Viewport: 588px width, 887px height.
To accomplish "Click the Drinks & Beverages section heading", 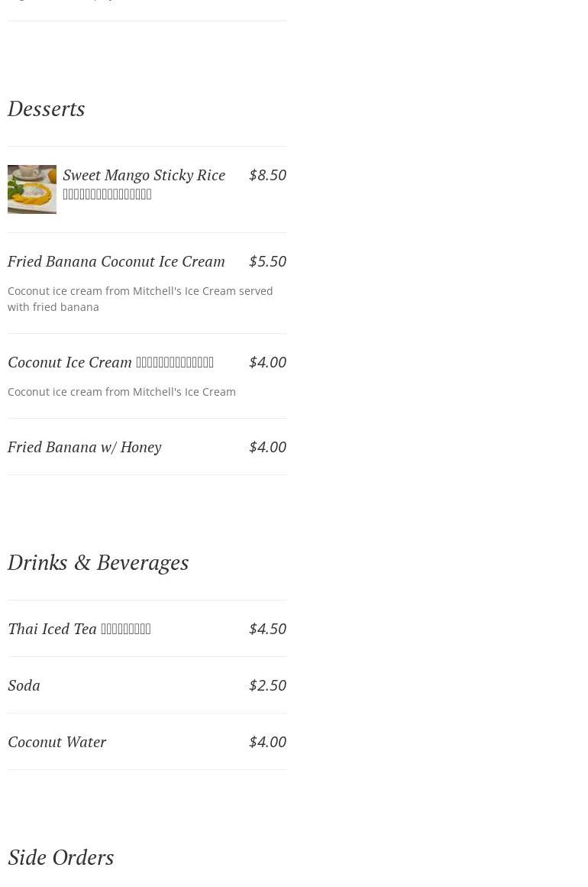I will [x=98, y=562].
